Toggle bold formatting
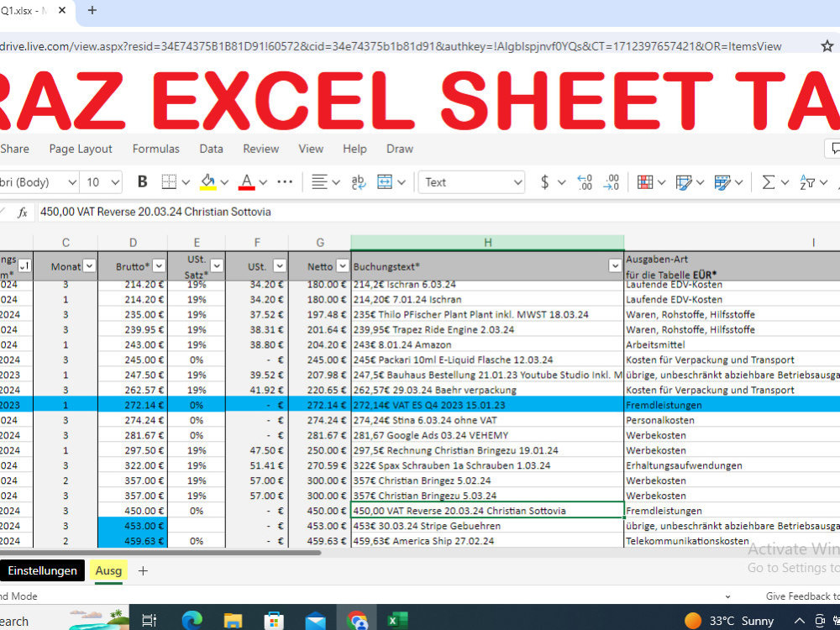 pyautogui.click(x=142, y=182)
